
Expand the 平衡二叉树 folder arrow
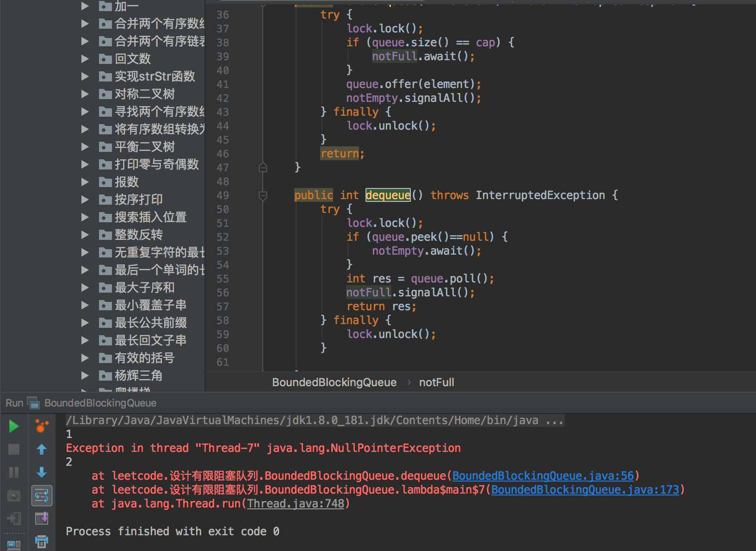coord(85,147)
